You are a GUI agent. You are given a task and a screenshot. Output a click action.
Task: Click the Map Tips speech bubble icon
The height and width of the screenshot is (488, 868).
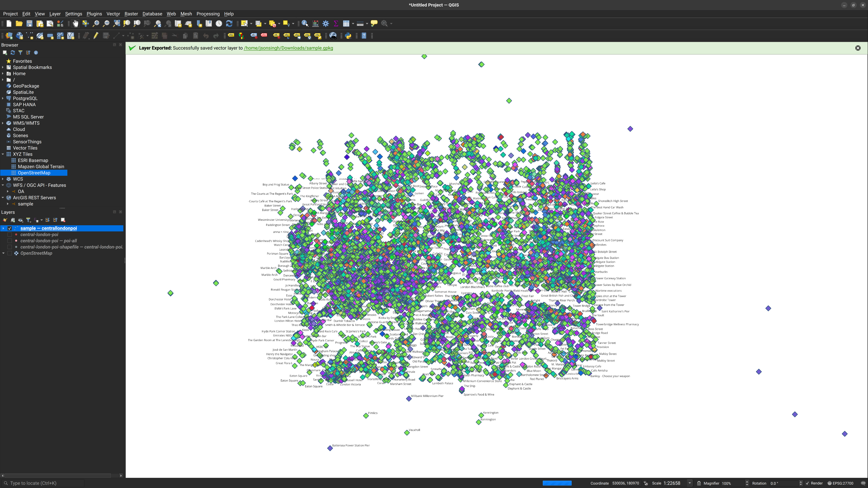click(374, 23)
